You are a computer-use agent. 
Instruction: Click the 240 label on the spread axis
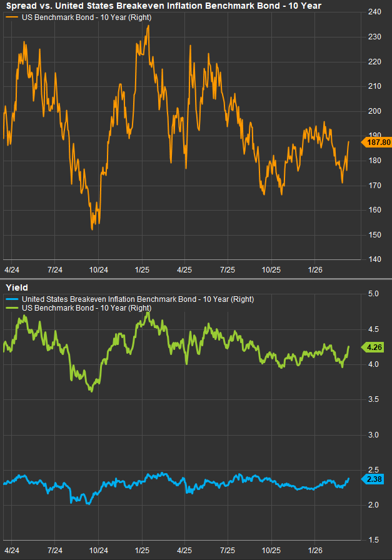point(374,12)
